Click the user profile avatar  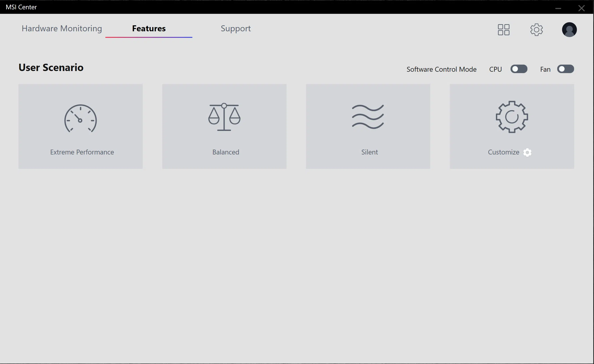569,30
